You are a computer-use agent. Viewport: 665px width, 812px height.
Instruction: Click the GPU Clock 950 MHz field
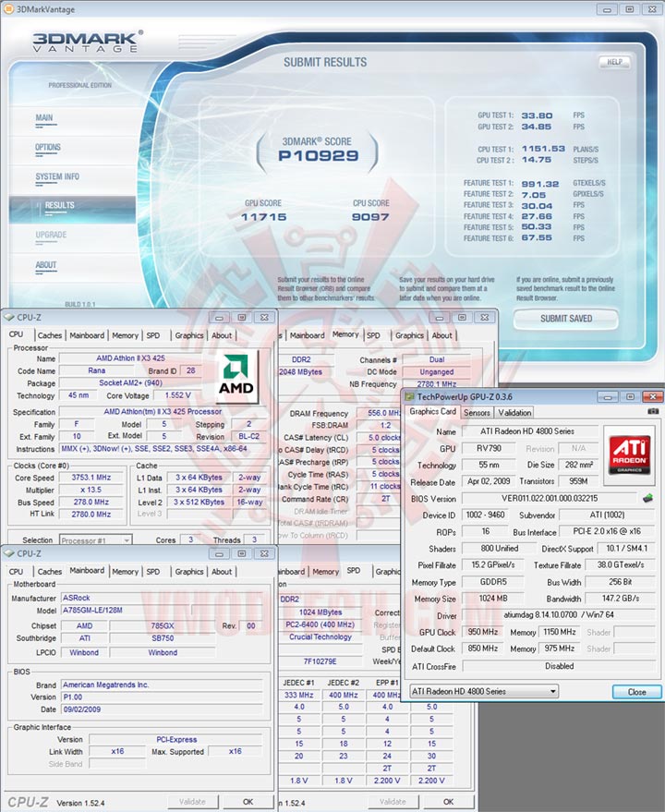tap(483, 632)
